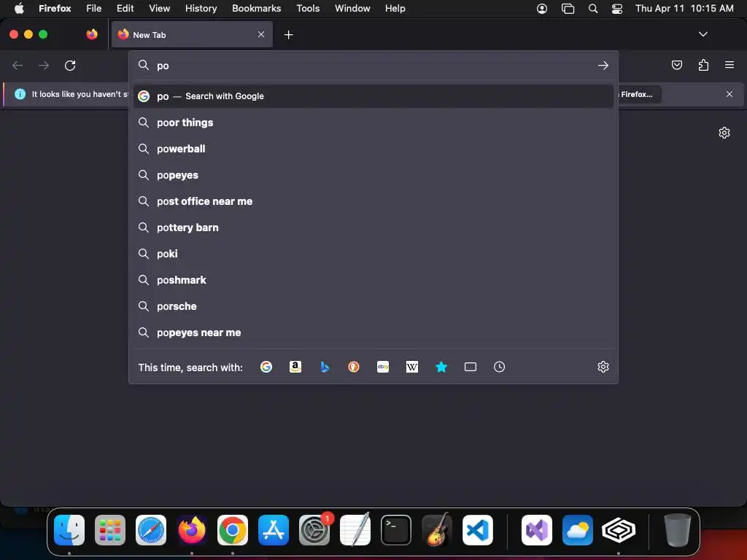List all tabs dropdown arrow
Viewport: 747px width, 560px height.
point(703,34)
